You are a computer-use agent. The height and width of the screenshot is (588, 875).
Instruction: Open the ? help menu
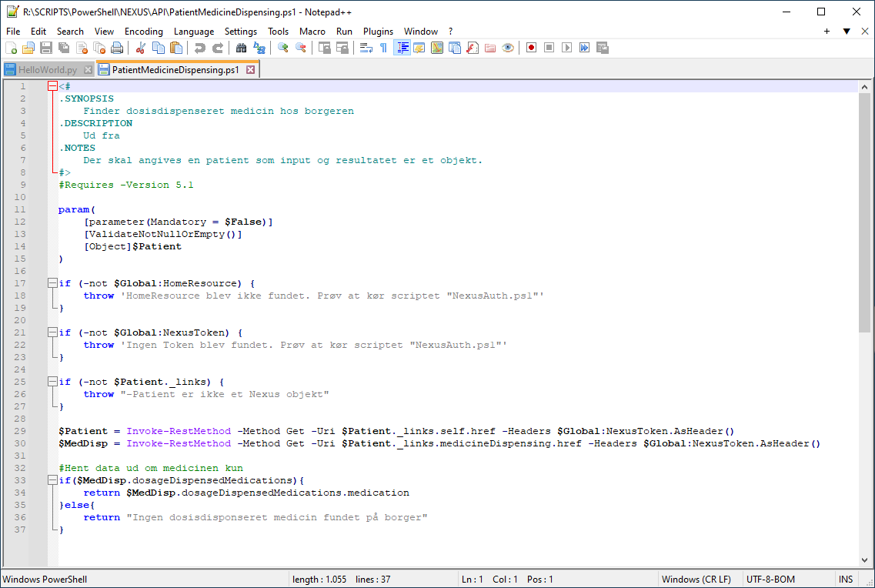click(x=450, y=32)
